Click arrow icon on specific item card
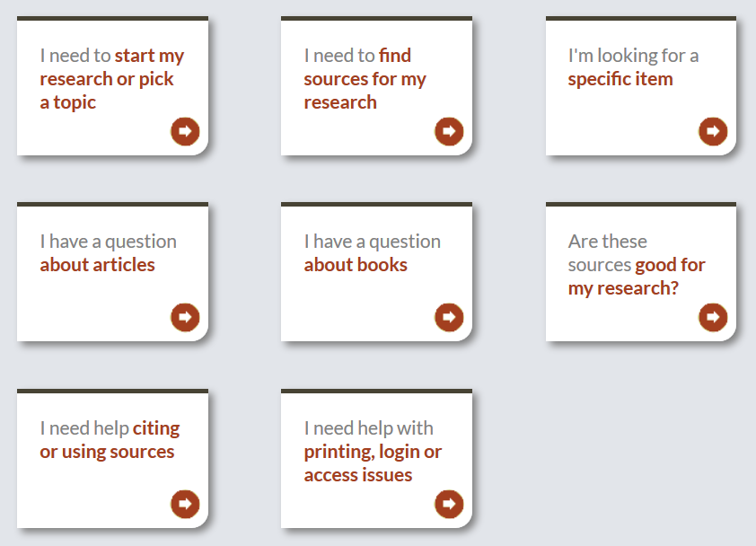756x546 pixels. point(713,131)
